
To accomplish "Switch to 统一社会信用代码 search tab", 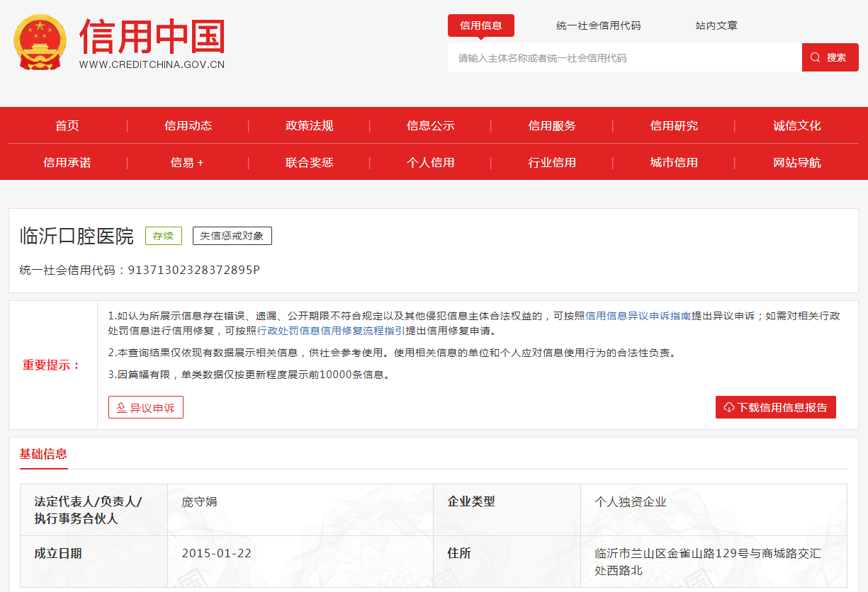I will tap(598, 25).
